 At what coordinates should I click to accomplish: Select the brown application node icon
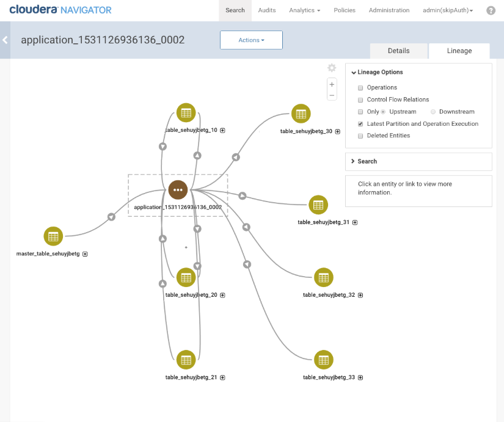[178, 190]
